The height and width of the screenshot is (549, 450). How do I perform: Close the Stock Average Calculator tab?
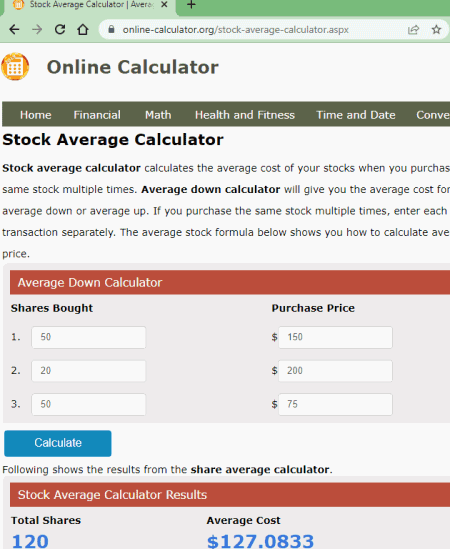(x=164, y=5)
